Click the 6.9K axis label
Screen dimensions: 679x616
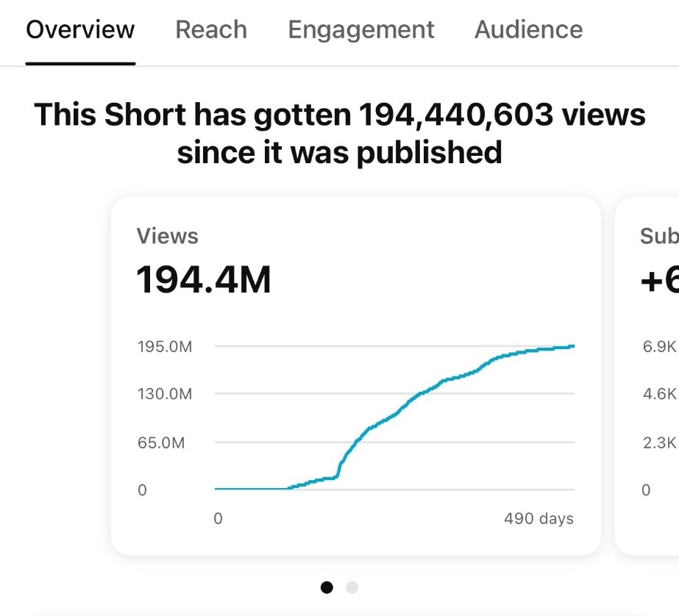pos(660,346)
